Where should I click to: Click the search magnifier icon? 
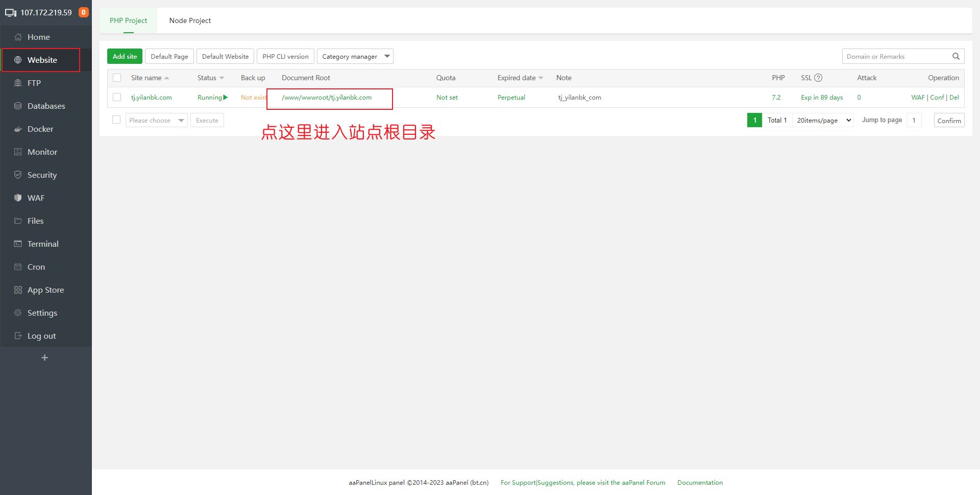(x=955, y=56)
